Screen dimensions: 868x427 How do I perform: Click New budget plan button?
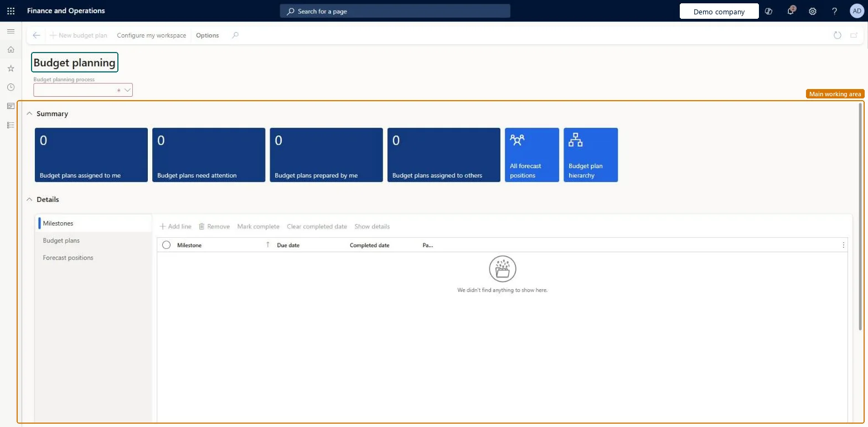coord(78,35)
